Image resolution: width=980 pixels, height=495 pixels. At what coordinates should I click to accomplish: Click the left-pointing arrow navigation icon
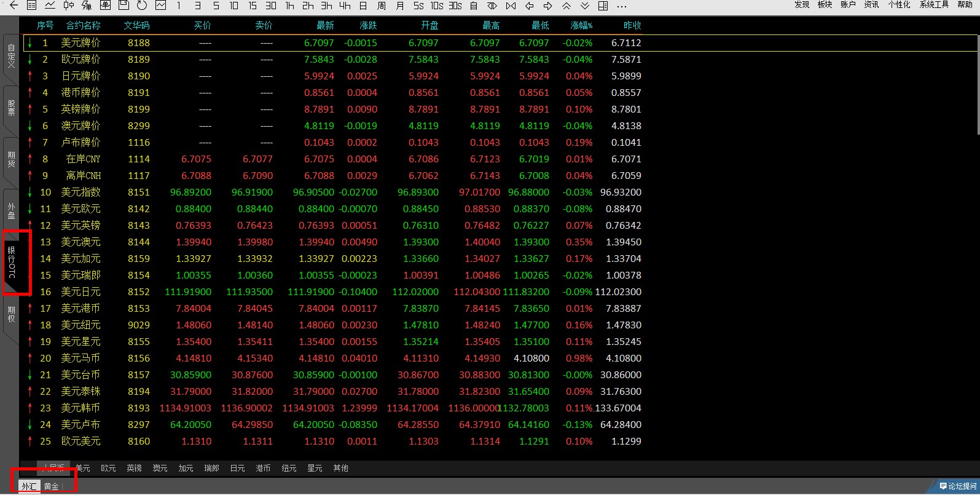click(529, 6)
